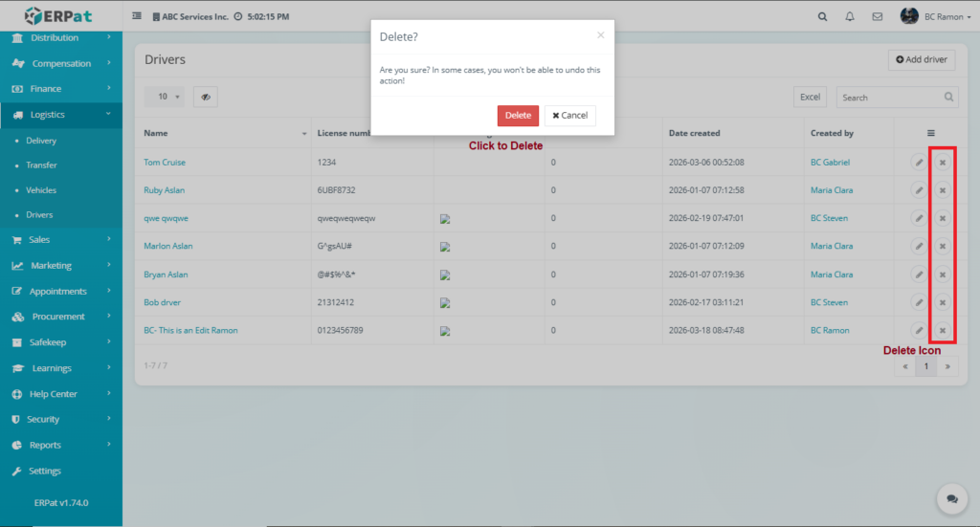Open BC Gabriel creator profile link
This screenshot has width=980, height=527.
click(x=830, y=163)
